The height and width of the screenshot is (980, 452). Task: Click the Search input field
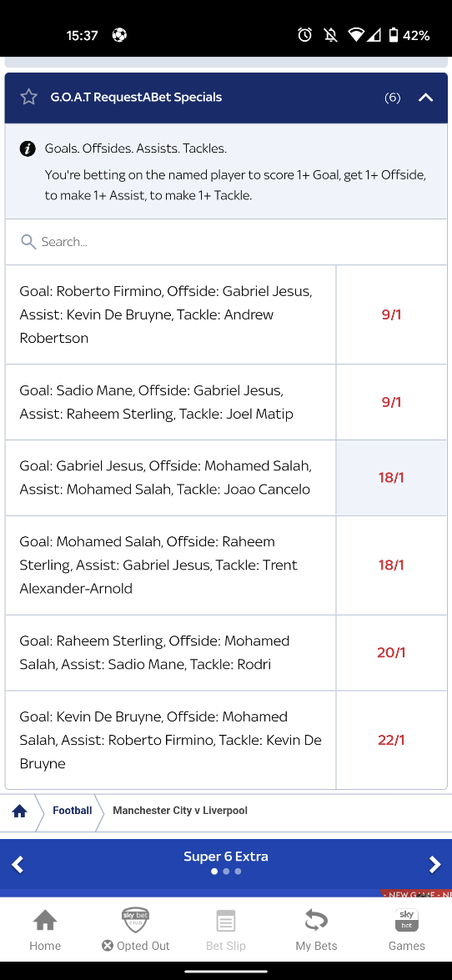[226, 242]
